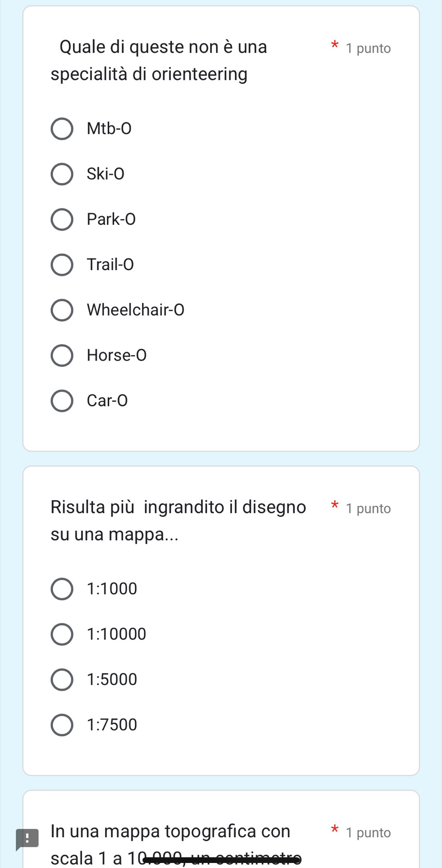Click '1 punto' on the map scale question
The width and height of the screenshot is (442, 868).
368,509
